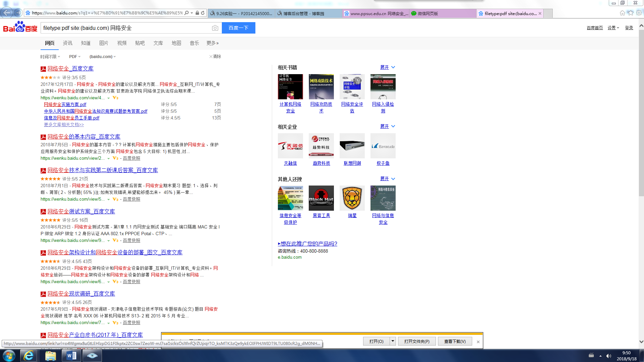Screen dimensions: 644x362
Task: Open Internet Explorer from the taskbar
Action: 29,356
